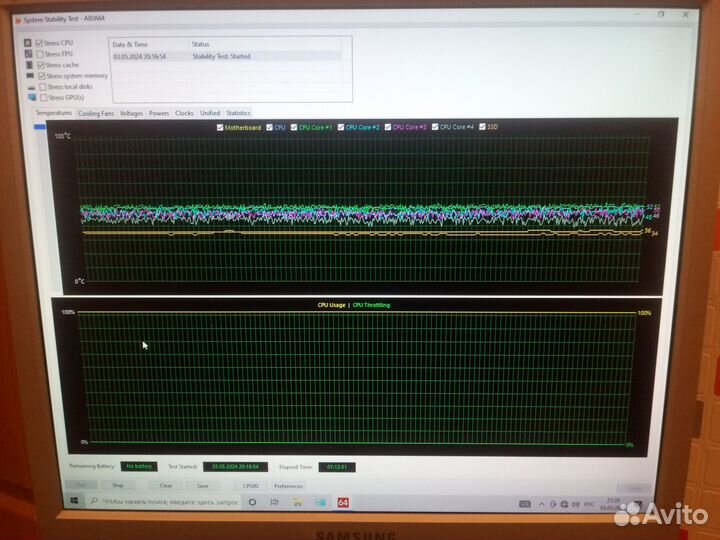Select the Statistics tab
Screen dimensions: 720x540
click(x=238, y=113)
